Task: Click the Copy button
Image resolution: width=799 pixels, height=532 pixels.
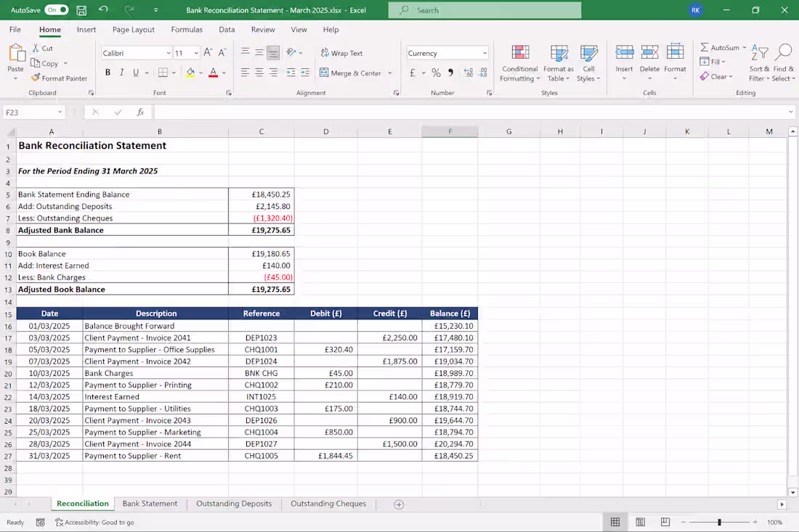Action: pyautogui.click(x=45, y=63)
